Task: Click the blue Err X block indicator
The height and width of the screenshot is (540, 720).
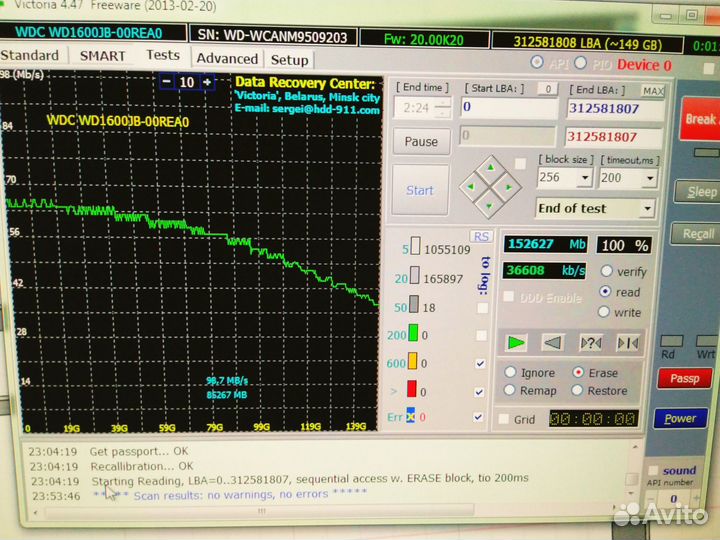Action: (x=410, y=416)
